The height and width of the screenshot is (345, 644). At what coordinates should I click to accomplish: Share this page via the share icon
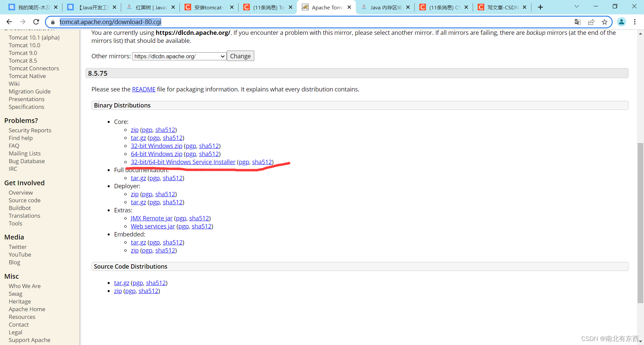click(x=591, y=22)
